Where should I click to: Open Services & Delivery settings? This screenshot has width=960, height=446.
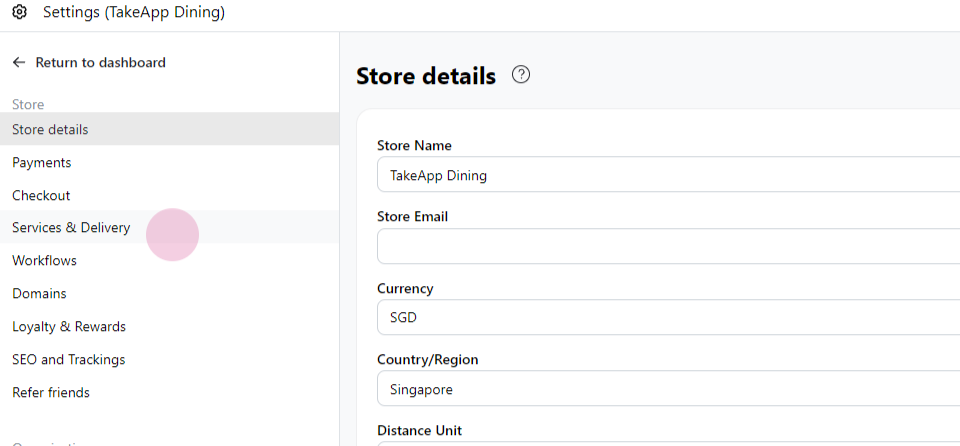click(170, 227)
